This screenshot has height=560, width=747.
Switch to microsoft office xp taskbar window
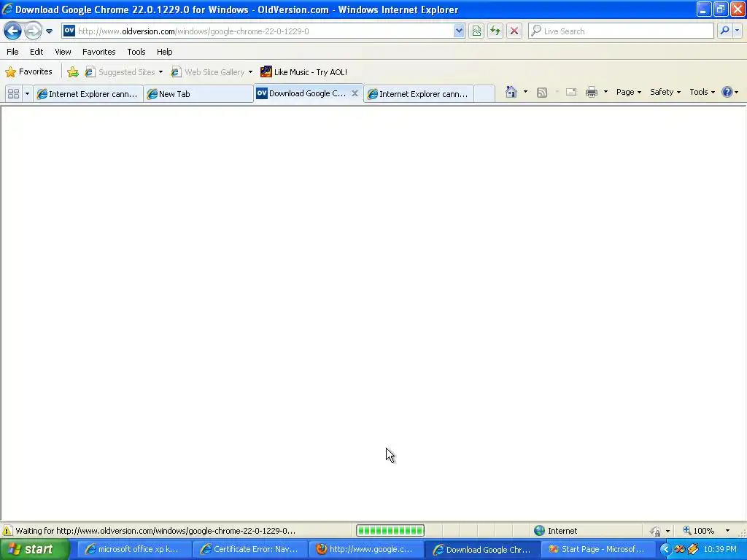coord(136,549)
